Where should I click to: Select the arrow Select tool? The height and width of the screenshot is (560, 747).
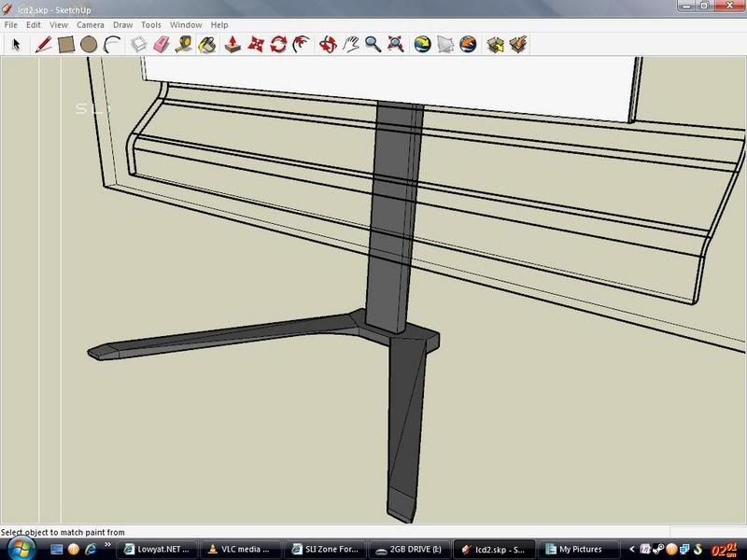point(16,44)
